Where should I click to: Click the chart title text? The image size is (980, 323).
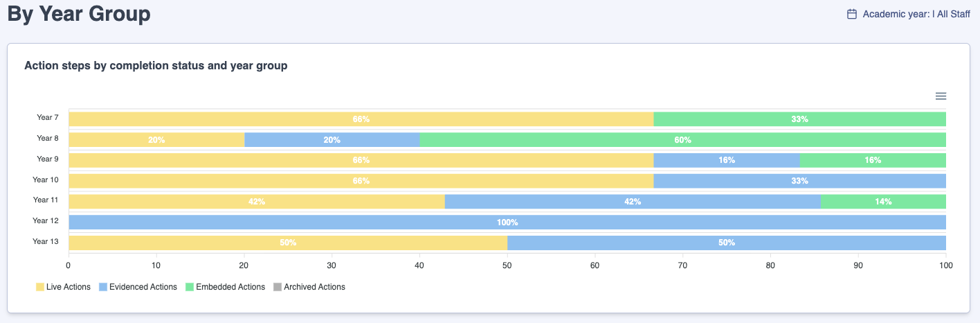(156, 66)
